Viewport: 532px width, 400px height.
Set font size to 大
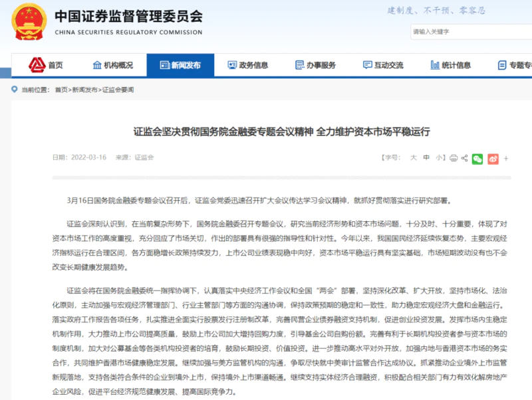click(413, 157)
